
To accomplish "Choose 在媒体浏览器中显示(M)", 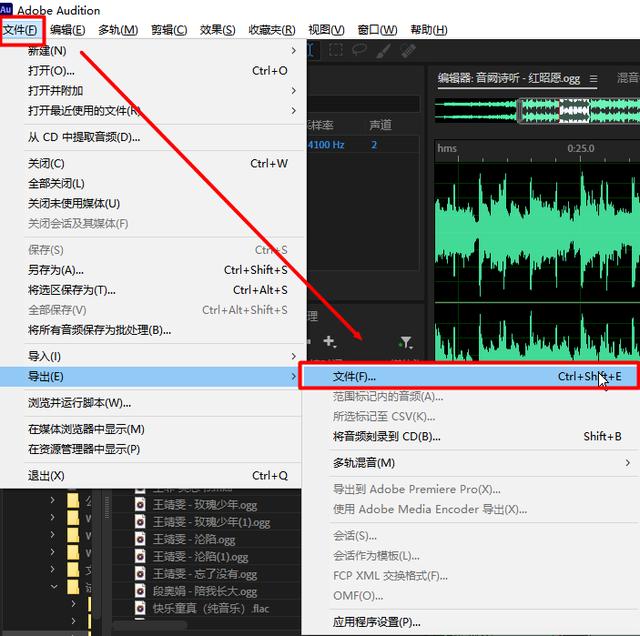I will pyautogui.click(x=151, y=429).
